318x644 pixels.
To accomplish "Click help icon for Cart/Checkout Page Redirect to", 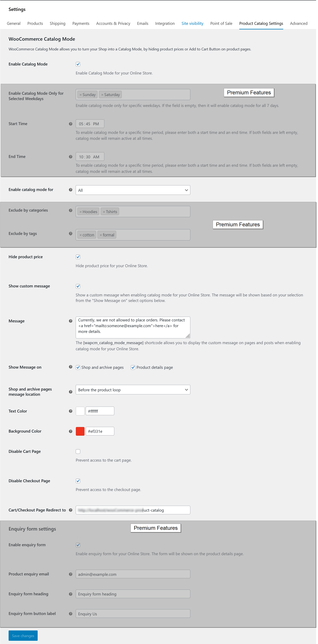I will [x=71, y=510].
